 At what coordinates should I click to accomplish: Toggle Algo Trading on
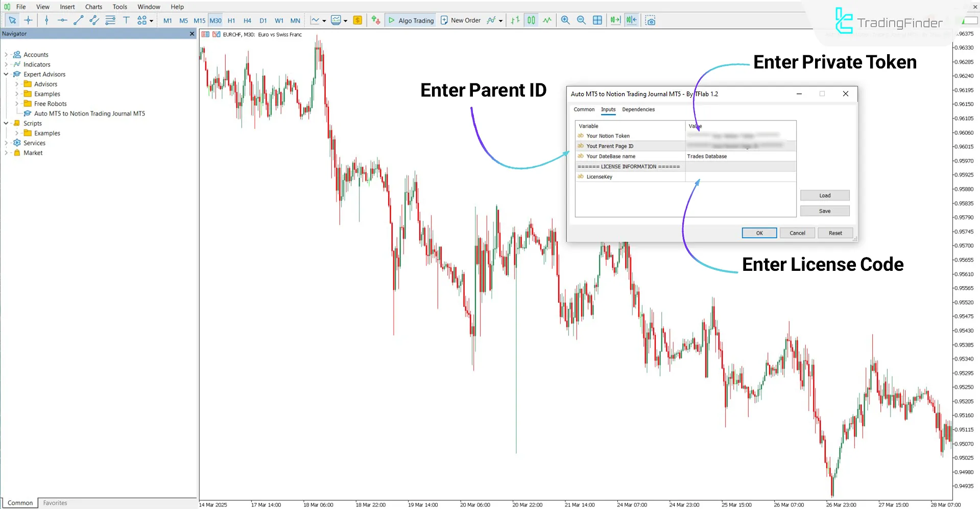(x=410, y=20)
